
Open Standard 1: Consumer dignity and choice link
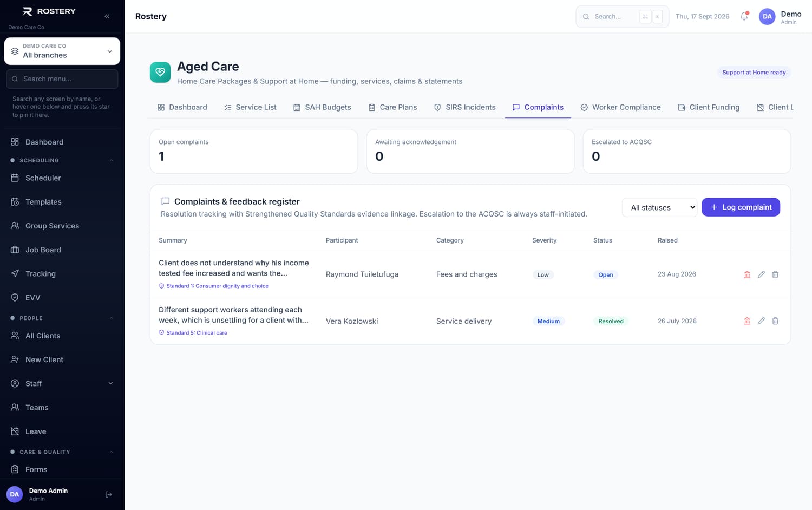[213, 286]
